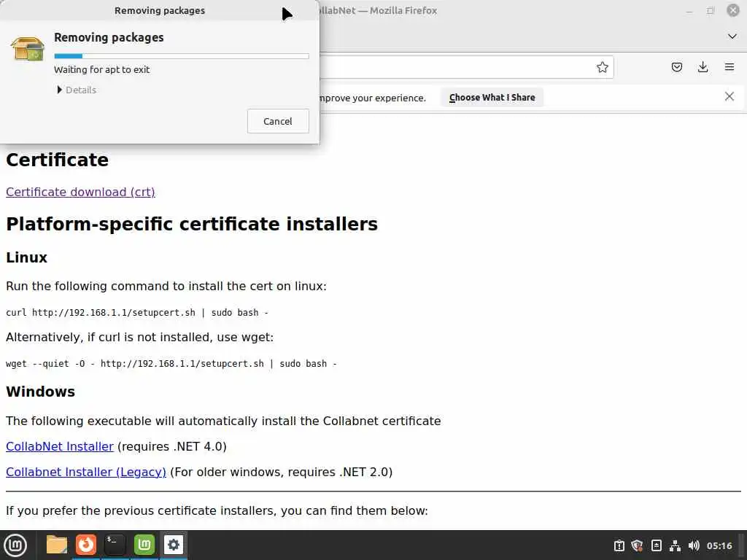Open Collabnet Installer (Legacy) link
747x560 pixels.
click(86, 472)
